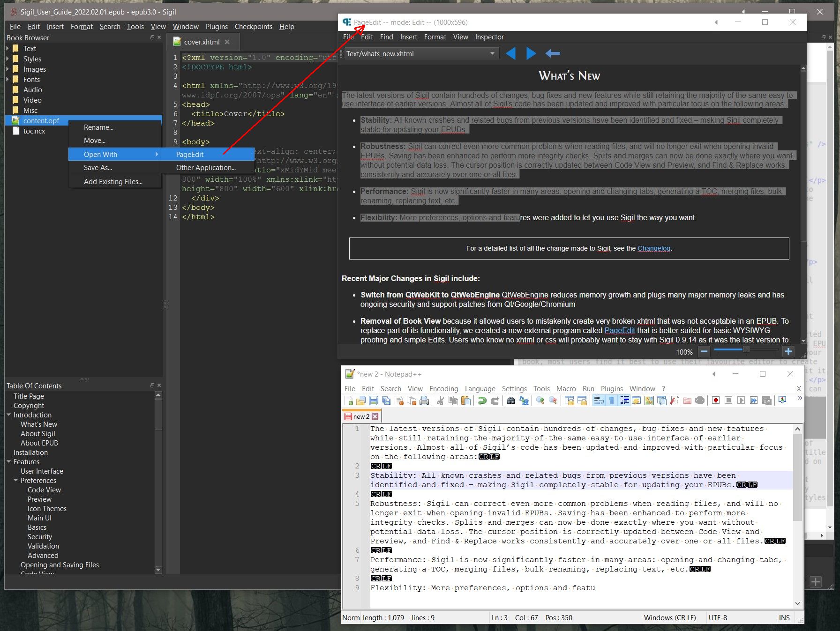Image resolution: width=840 pixels, height=631 pixels.
Task: Click the Print icon in Notepad++ toolbar
Action: pos(424,401)
